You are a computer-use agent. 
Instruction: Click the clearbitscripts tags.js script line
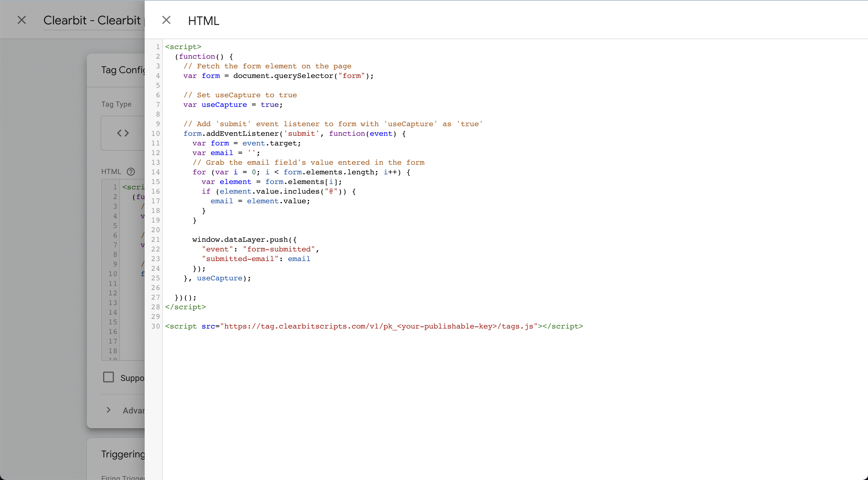[x=374, y=326]
